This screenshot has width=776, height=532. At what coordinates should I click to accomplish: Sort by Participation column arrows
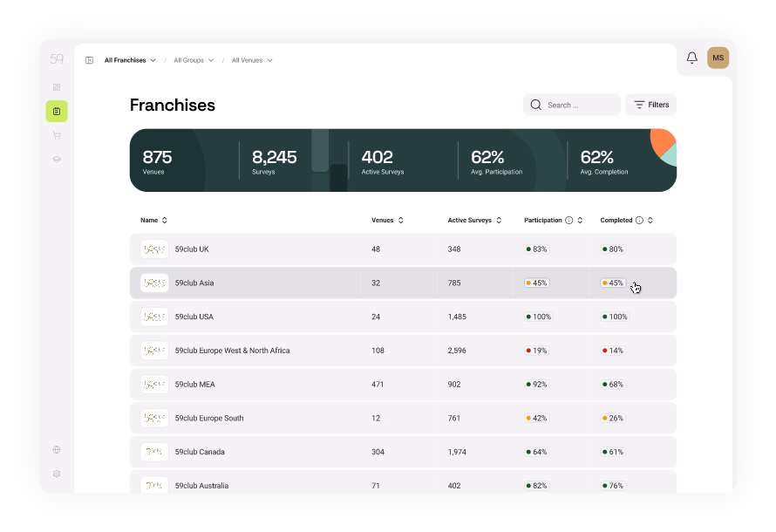point(580,221)
